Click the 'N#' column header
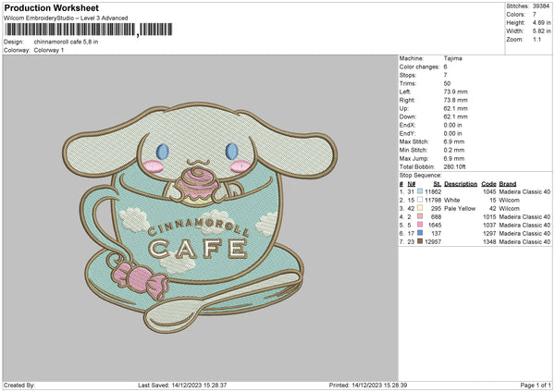555x392 pixels. (412, 184)
